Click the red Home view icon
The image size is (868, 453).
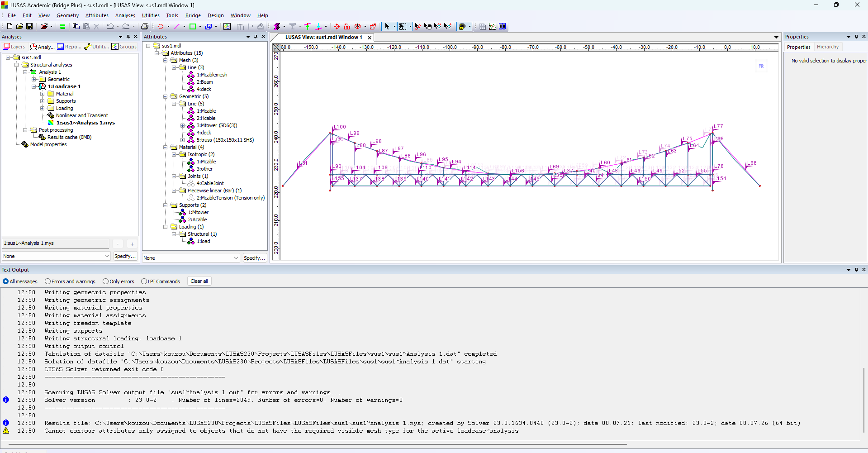tap(347, 27)
